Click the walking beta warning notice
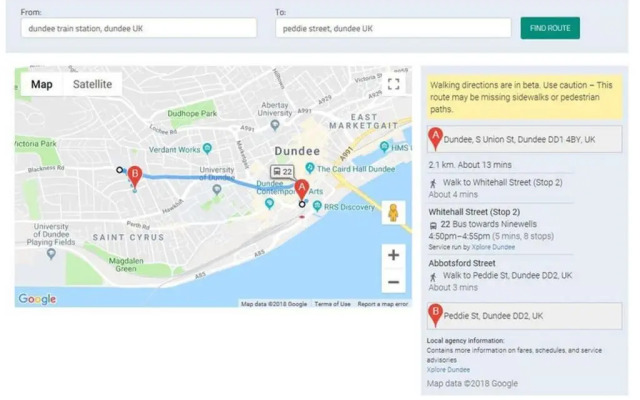Viewport: 640px width, 400px height. (x=524, y=97)
